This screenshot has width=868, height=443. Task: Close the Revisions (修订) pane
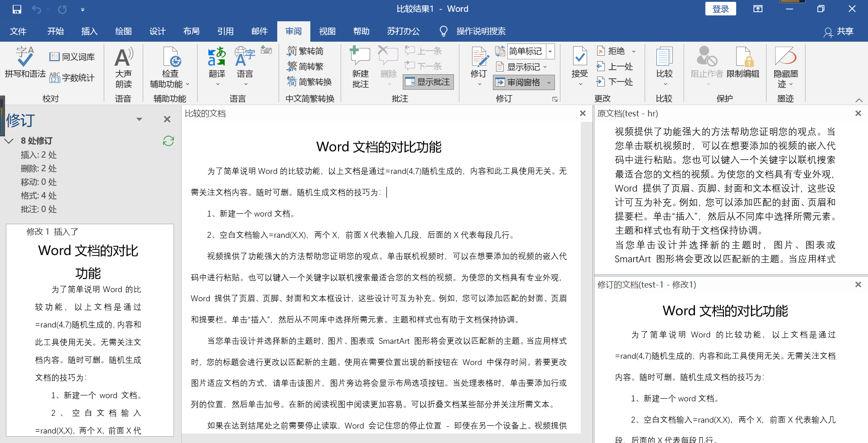point(167,119)
